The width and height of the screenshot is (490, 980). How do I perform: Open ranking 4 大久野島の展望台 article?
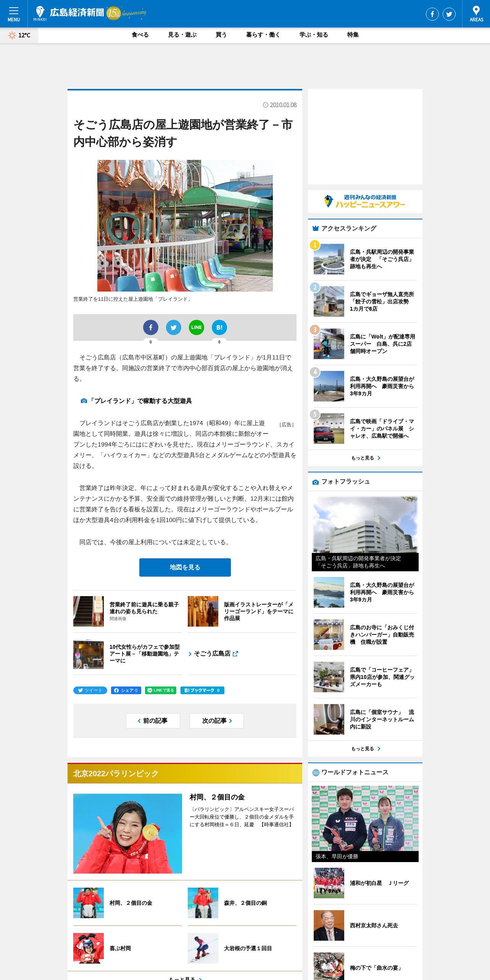365,386
